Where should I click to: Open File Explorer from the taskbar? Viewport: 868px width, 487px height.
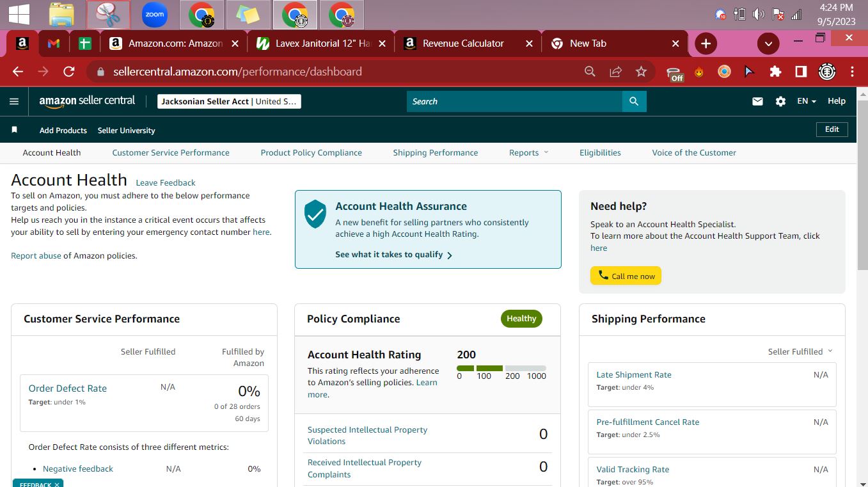[x=61, y=15]
